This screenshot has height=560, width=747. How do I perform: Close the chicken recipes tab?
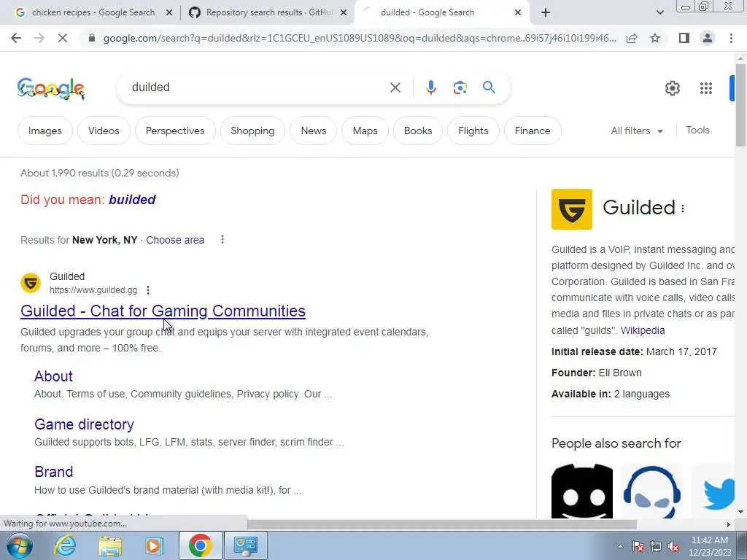click(x=169, y=13)
